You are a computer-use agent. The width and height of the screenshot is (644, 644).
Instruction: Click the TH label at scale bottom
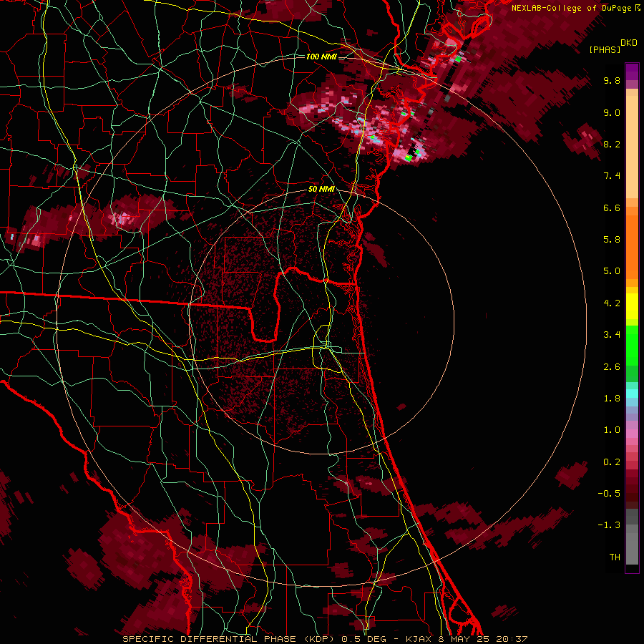click(615, 557)
